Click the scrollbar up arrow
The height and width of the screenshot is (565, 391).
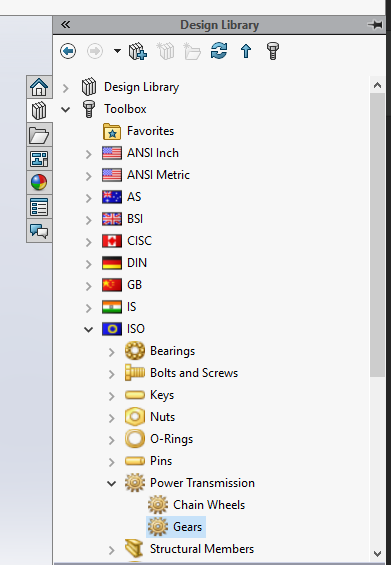pos(377,85)
